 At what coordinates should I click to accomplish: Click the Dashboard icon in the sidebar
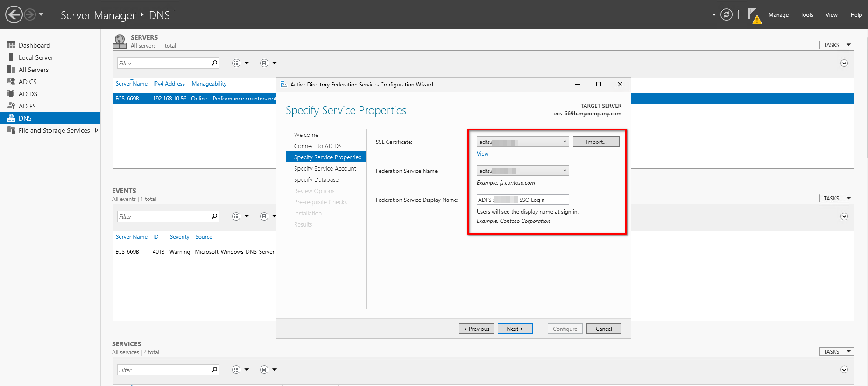[11, 45]
